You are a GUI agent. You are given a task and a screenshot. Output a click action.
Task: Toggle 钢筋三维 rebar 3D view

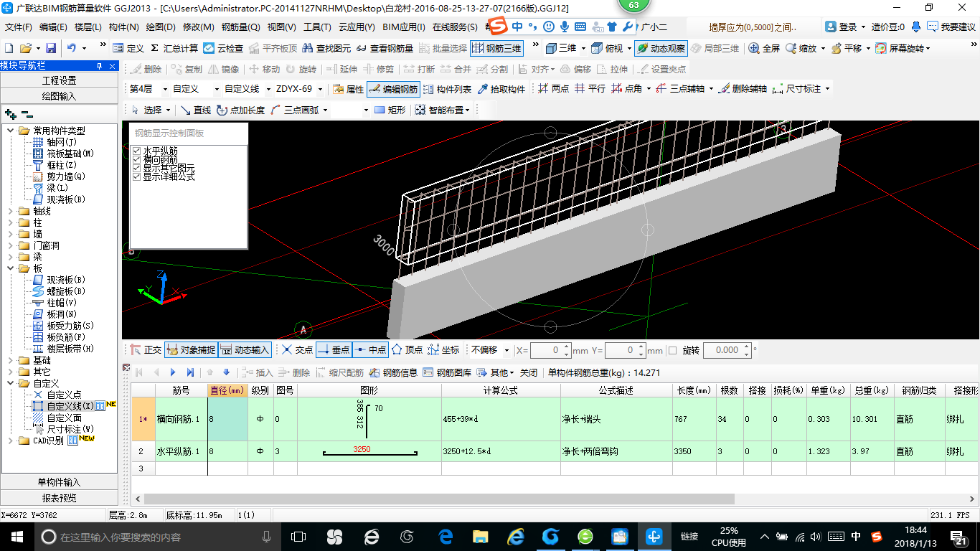(496, 48)
